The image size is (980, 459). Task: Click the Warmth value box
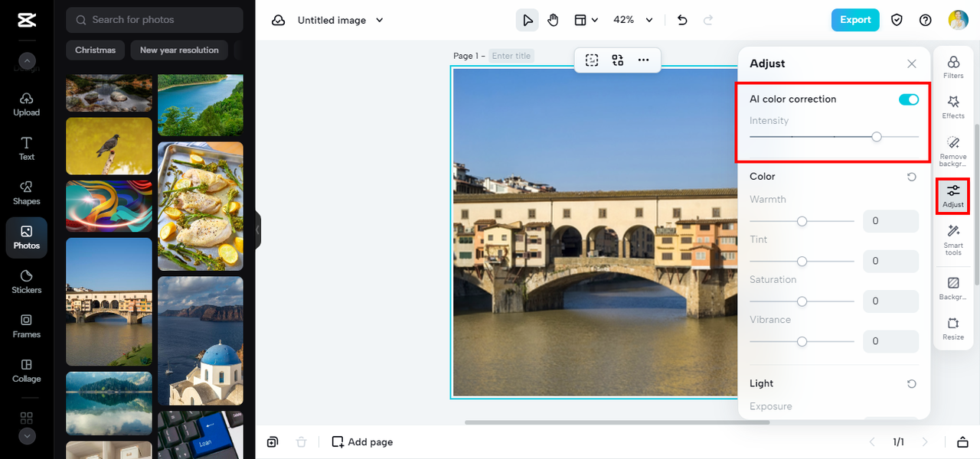click(x=890, y=221)
